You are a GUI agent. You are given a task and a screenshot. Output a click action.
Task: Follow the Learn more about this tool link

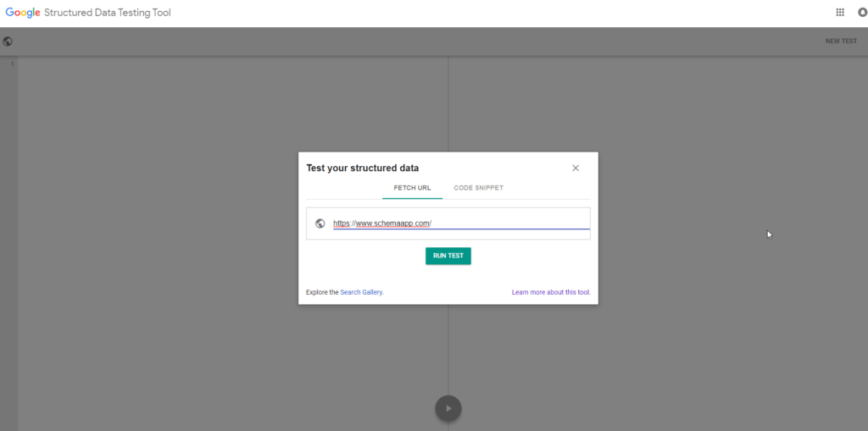pyautogui.click(x=550, y=292)
